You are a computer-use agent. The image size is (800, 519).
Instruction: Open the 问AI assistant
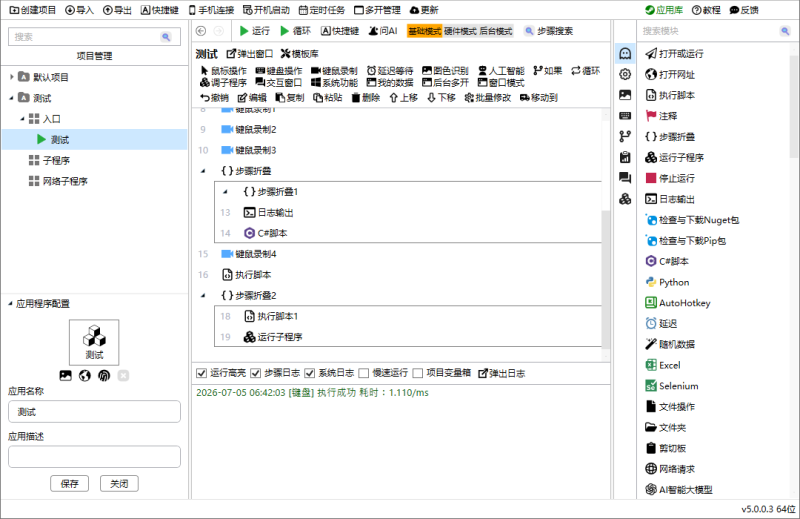[x=383, y=31]
